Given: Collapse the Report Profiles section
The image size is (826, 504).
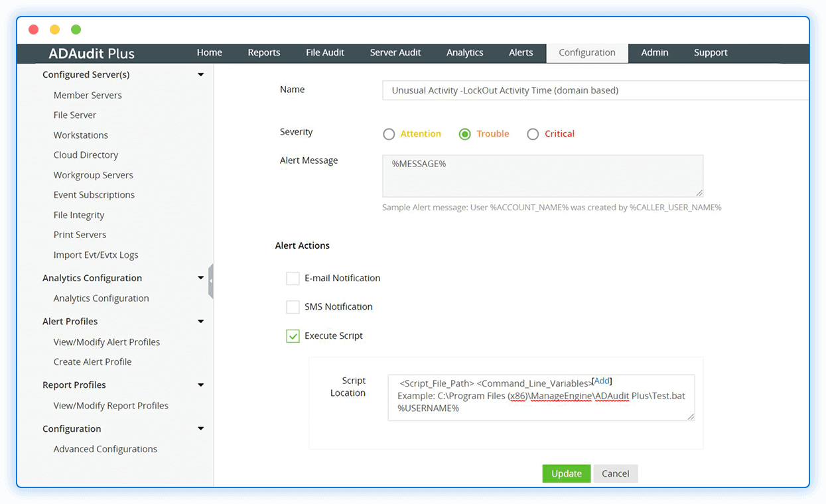Looking at the screenshot, I should click(201, 385).
